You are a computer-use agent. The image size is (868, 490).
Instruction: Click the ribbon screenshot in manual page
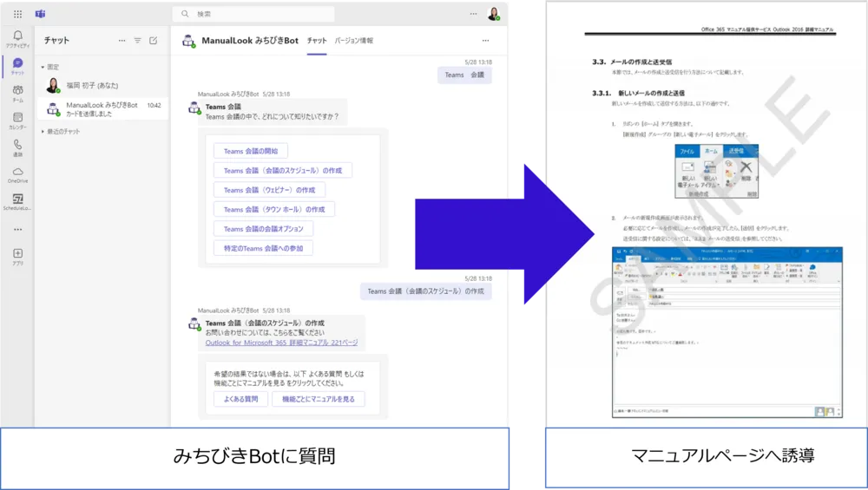pos(716,172)
